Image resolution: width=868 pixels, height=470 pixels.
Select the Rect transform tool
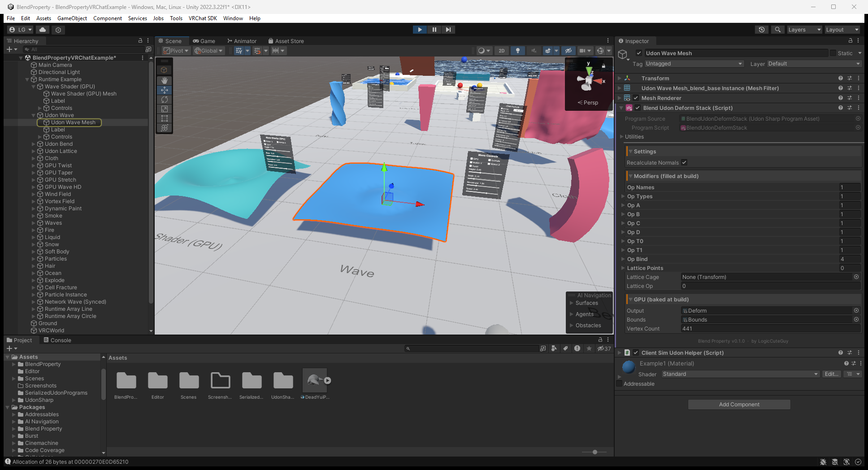point(165,118)
